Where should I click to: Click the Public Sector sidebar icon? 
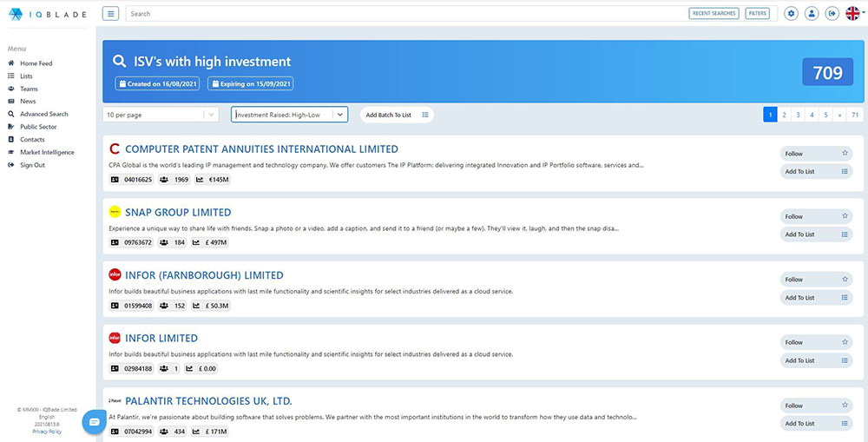[11, 127]
